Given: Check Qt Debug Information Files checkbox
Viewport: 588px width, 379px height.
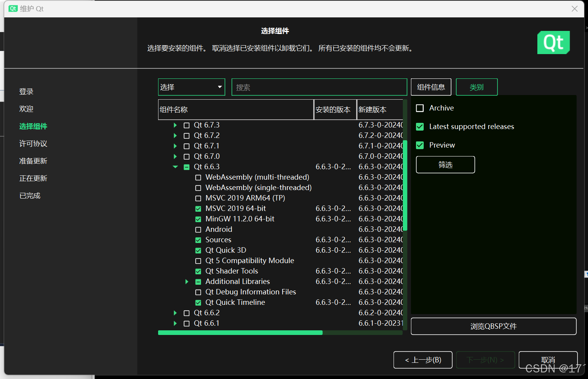Looking at the screenshot, I should 198,292.
